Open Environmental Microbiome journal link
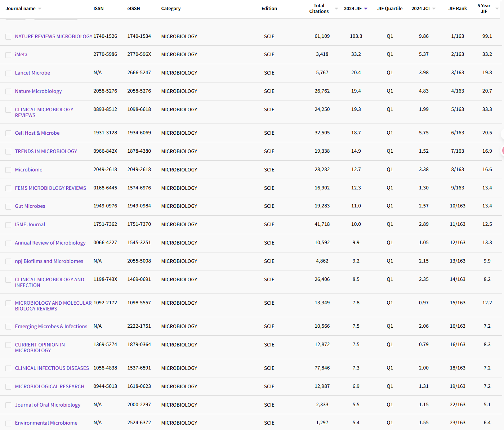 coord(46,423)
